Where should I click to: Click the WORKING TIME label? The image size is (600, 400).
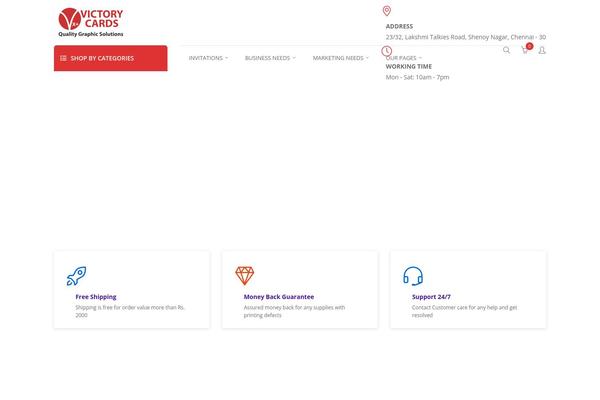[409, 66]
